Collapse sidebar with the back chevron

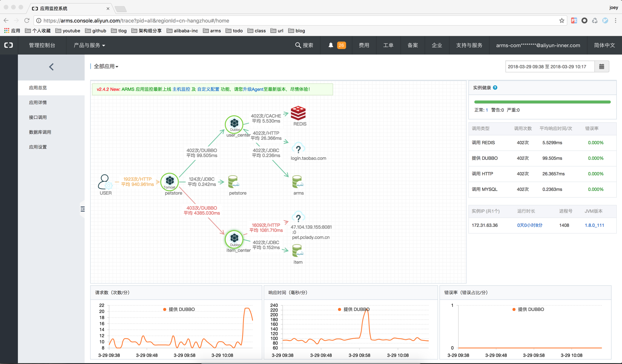coord(51,67)
